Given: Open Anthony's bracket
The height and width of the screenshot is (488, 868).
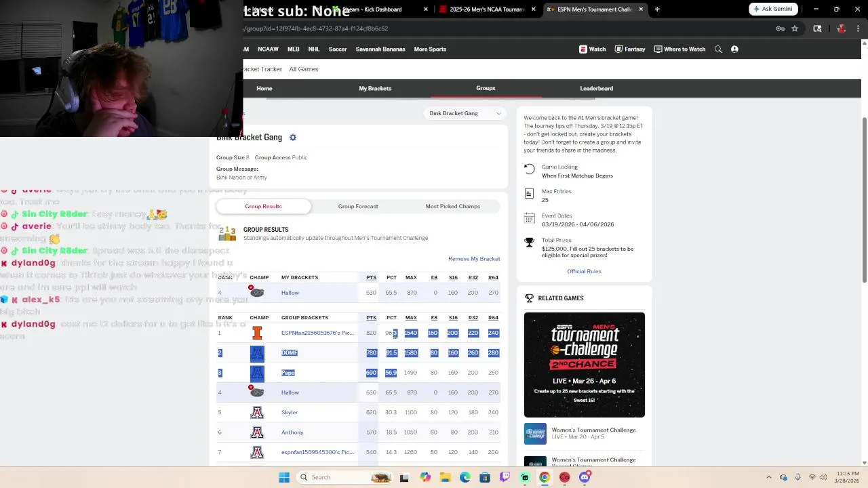Looking at the screenshot, I should pyautogui.click(x=292, y=432).
